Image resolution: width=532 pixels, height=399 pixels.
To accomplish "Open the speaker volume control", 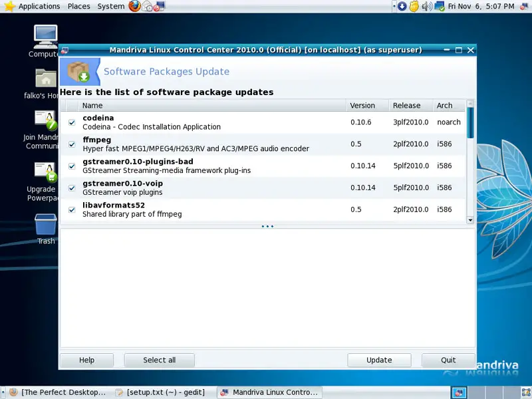I will 426,6.
